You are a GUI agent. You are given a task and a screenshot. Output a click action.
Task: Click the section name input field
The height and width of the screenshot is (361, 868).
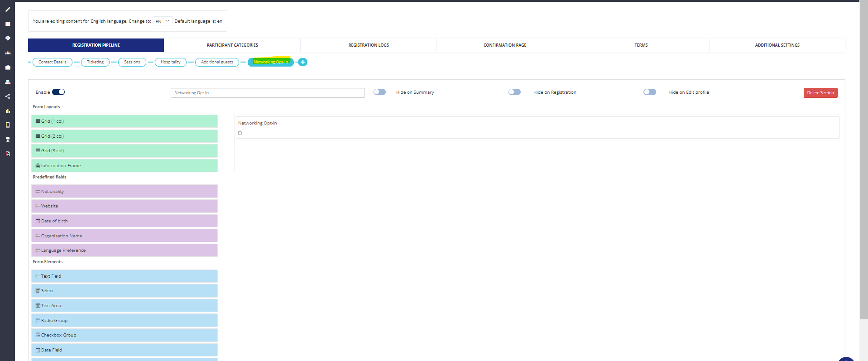(268, 93)
